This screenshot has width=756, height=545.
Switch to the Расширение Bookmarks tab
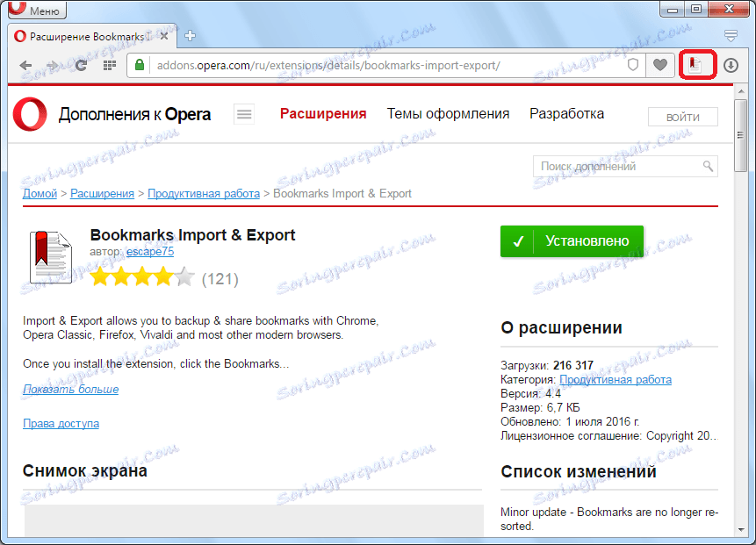click(x=83, y=36)
